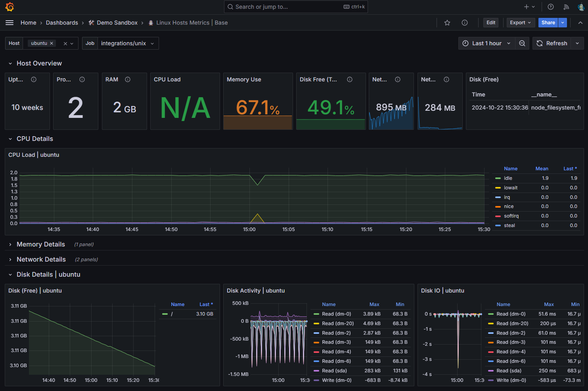Image resolution: width=588 pixels, height=391 pixels.
Task: Go to Dashboards in the breadcrumb
Action: tap(62, 23)
